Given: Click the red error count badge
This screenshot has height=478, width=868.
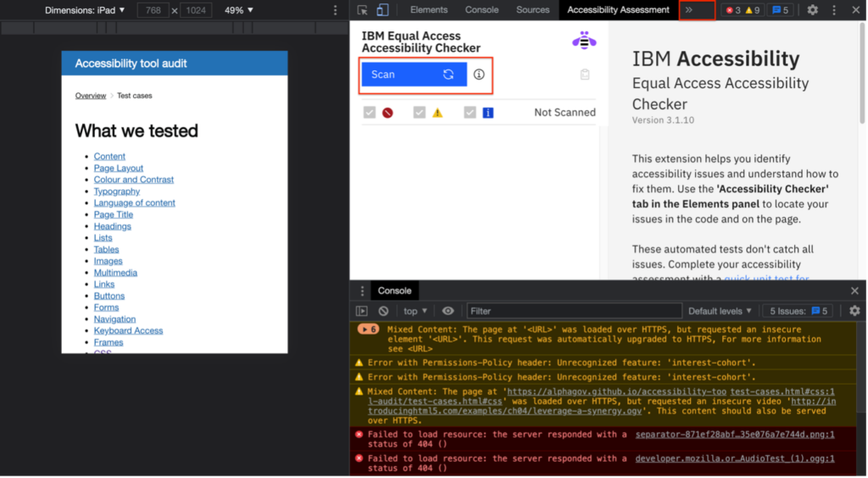Looking at the screenshot, I should (733, 10).
